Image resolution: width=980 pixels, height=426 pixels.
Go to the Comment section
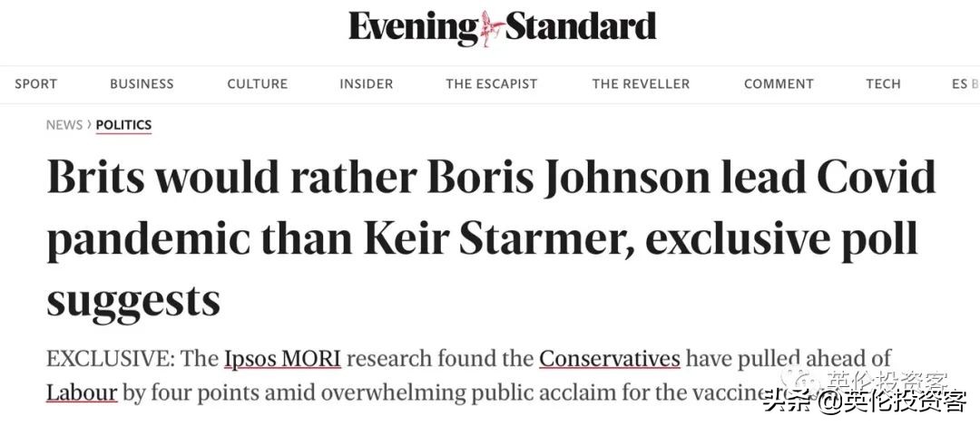click(x=779, y=83)
